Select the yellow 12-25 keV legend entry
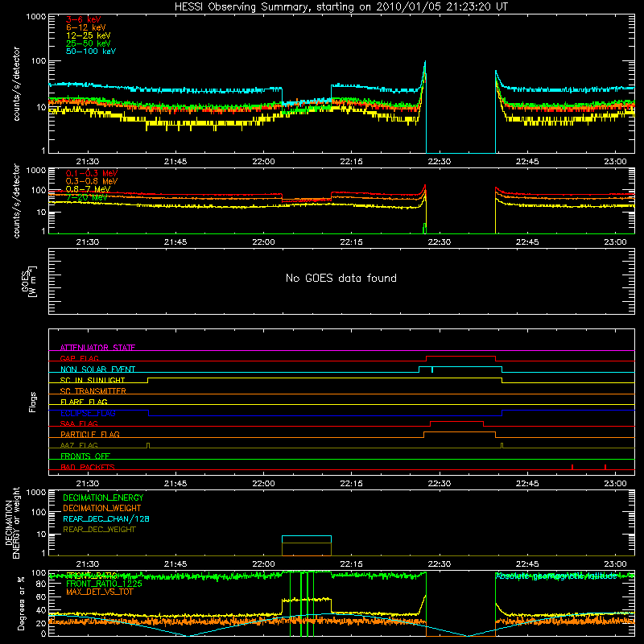The image size is (644, 644). pyautogui.click(x=88, y=35)
